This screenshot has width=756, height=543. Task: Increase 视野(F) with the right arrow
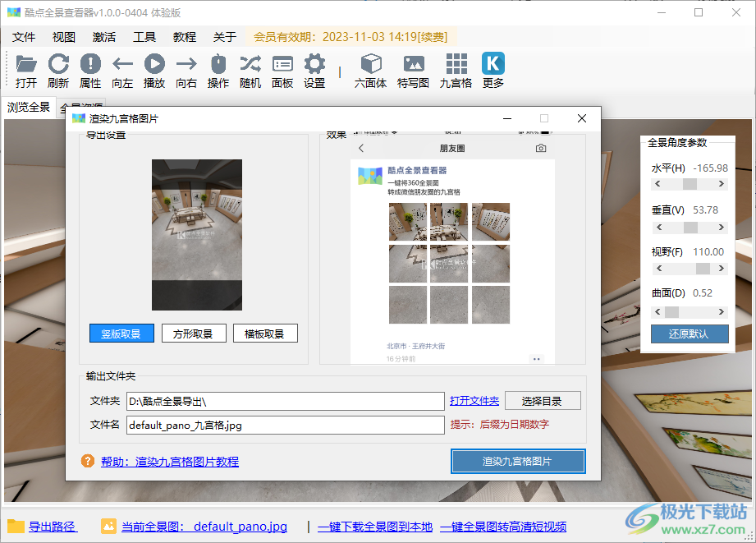click(722, 269)
